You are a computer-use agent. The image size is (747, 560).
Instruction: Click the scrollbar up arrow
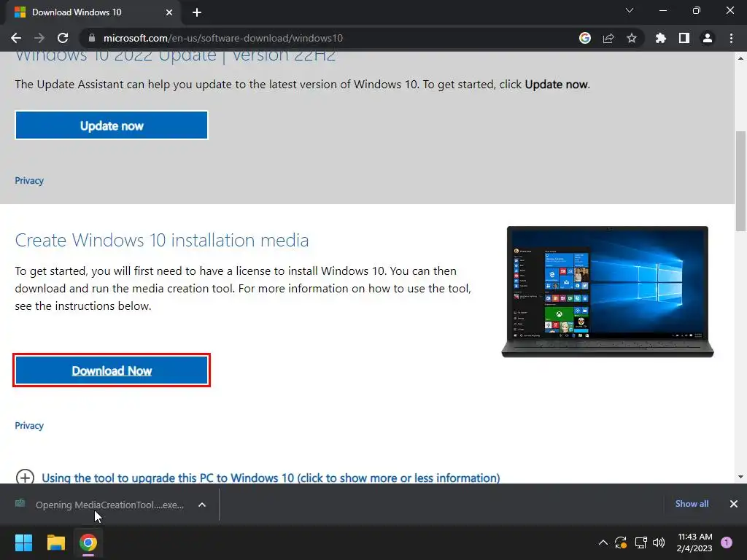741,58
